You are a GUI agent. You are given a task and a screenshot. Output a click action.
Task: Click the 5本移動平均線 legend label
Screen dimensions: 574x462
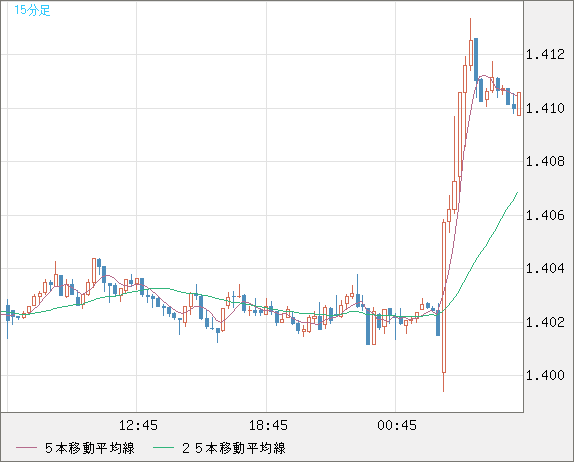pyautogui.click(x=90, y=448)
